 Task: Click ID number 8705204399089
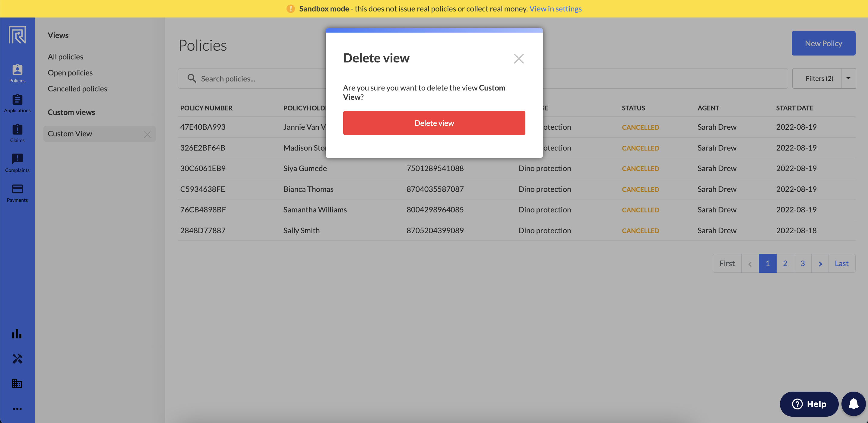pos(435,230)
